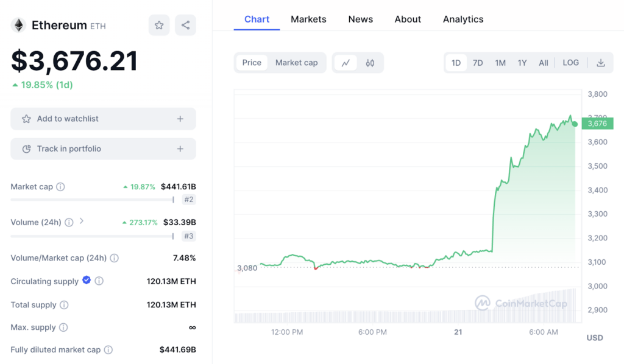Expand Add to watlist with plus sign
This screenshot has height=364, width=624.
click(x=180, y=119)
